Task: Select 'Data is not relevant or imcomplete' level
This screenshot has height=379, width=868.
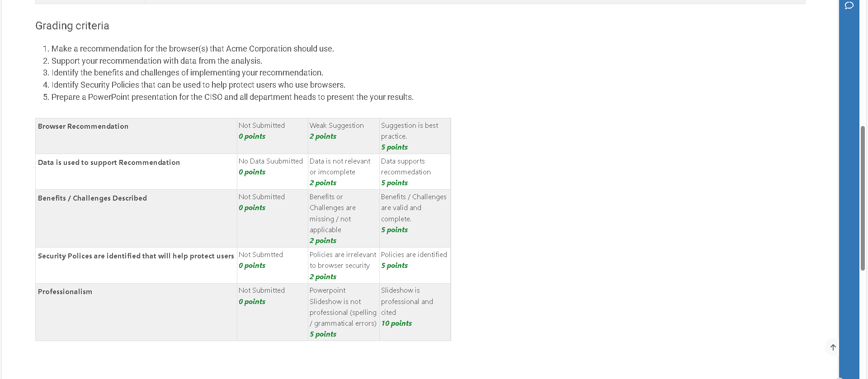Action: [344, 172]
